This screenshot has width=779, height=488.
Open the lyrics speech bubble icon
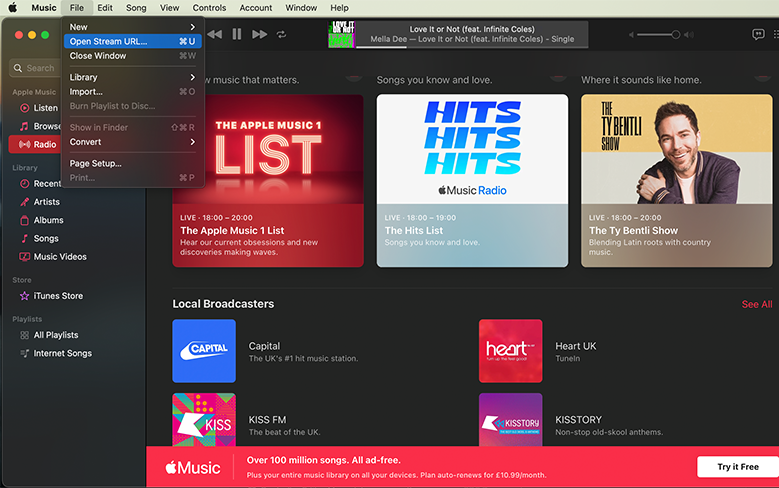[758, 34]
